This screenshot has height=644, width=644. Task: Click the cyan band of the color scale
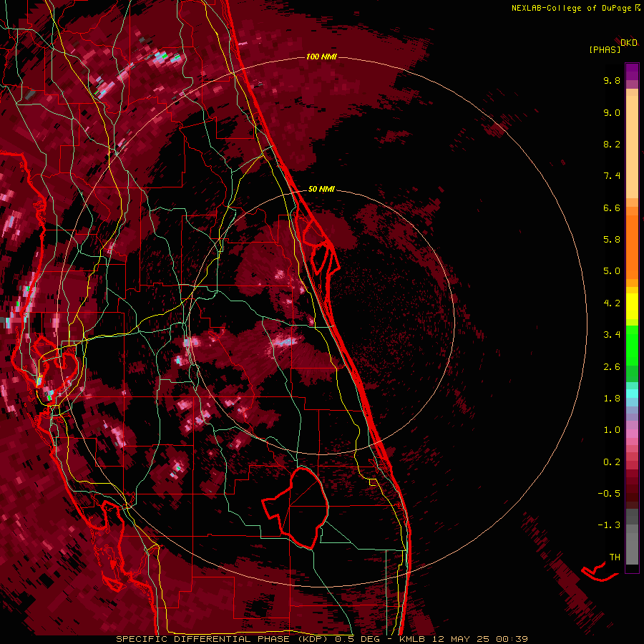(632, 394)
